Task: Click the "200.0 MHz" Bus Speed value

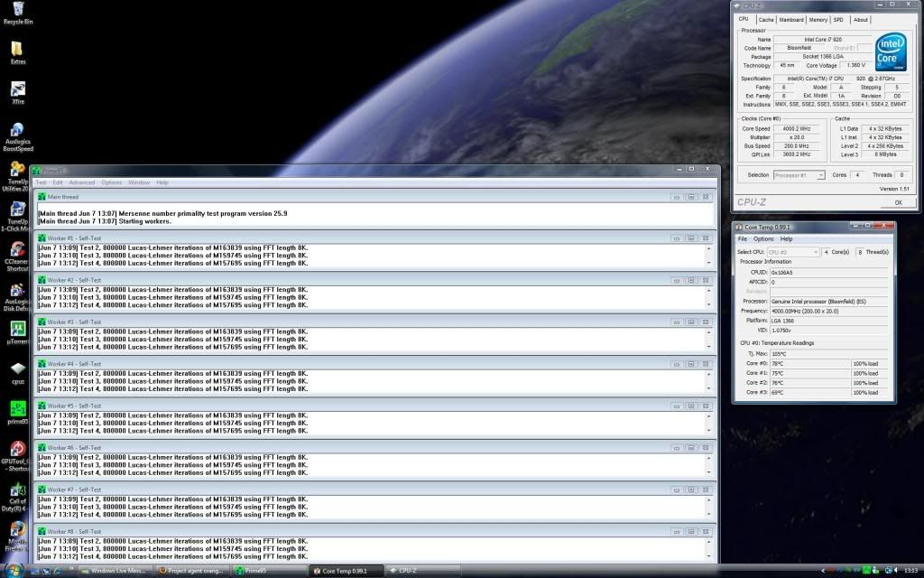Action: 796,146
